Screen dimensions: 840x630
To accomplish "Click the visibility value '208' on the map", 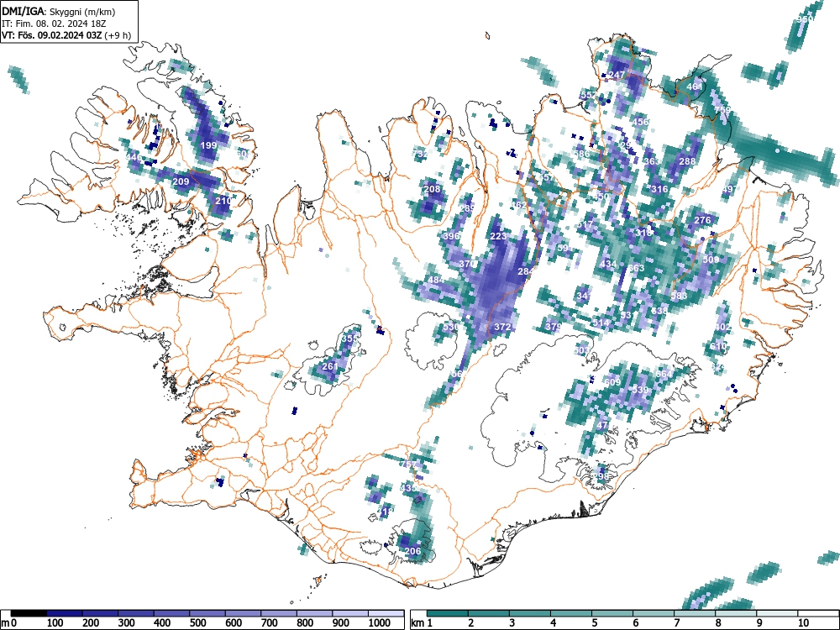I will tap(432, 189).
